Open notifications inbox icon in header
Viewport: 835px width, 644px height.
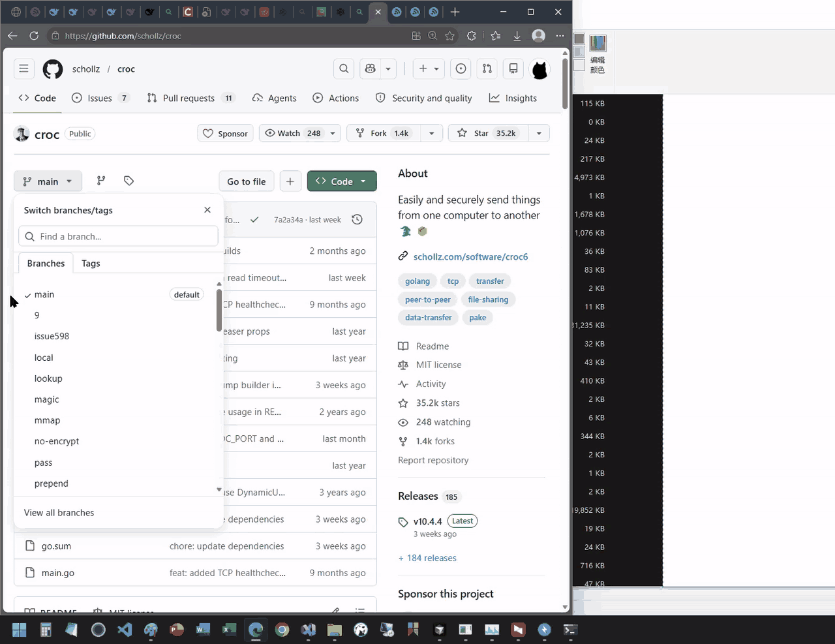tap(513, 69)
